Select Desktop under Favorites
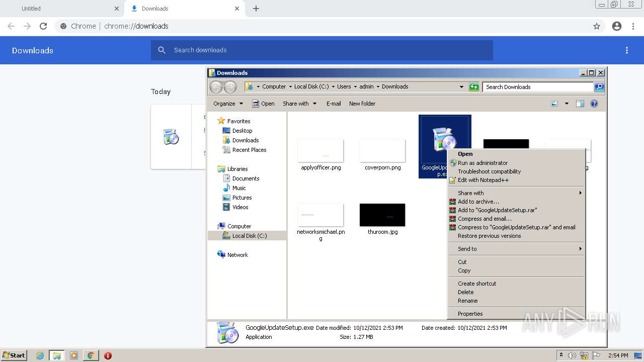The height and width of the screenshot is (362, 644). point(242,131)
